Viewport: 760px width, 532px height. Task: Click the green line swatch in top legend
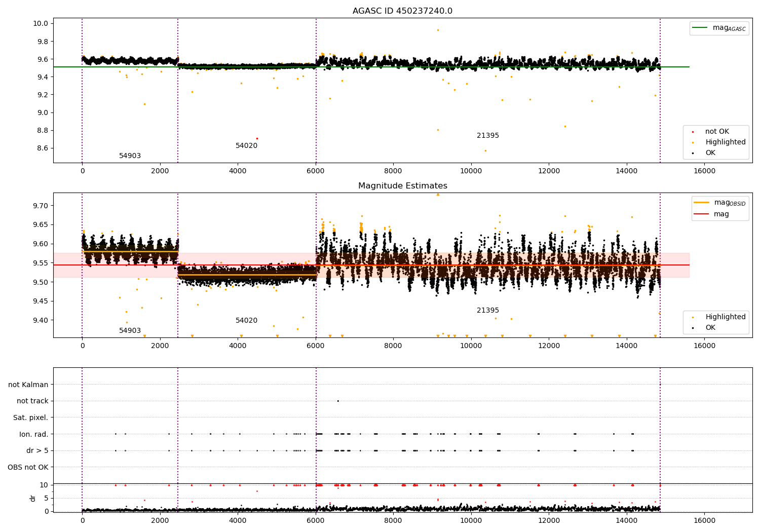[701, 28]
